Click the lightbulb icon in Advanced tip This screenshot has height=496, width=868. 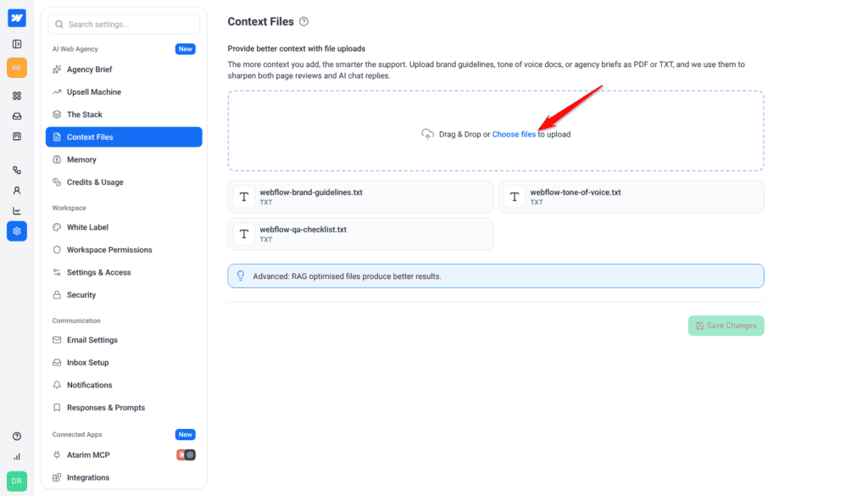tap(240, 276)
